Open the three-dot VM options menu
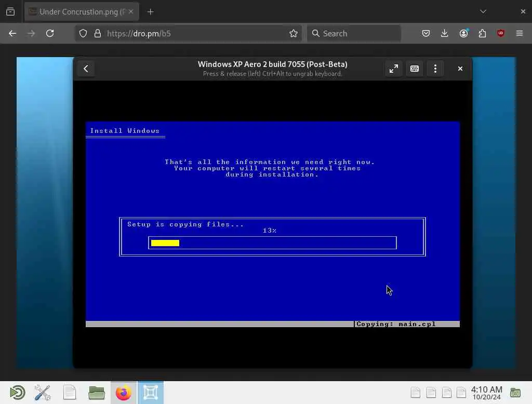 (435, 69)
